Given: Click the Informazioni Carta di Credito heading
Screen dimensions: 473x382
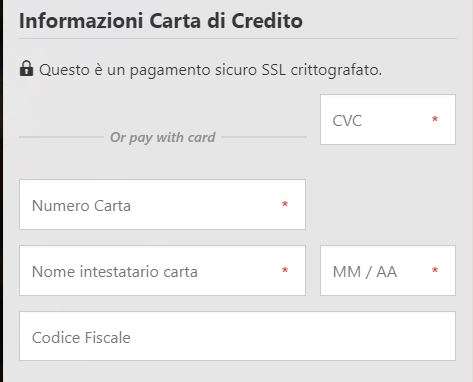Looking at the screenshot, I should pyautogui.click(x=161, y=21).
